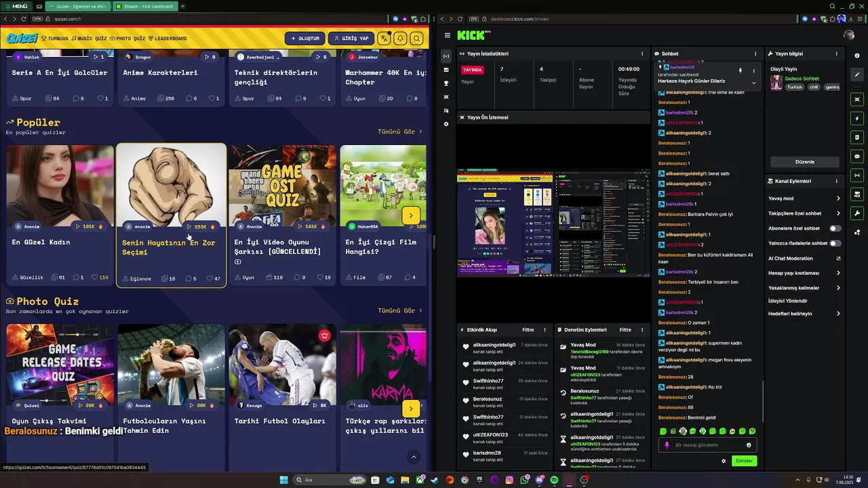Click pencil edit icon in Kick right toolbar
The height and width of the screenshot is (488, 868).
click(x=857, y=75)
